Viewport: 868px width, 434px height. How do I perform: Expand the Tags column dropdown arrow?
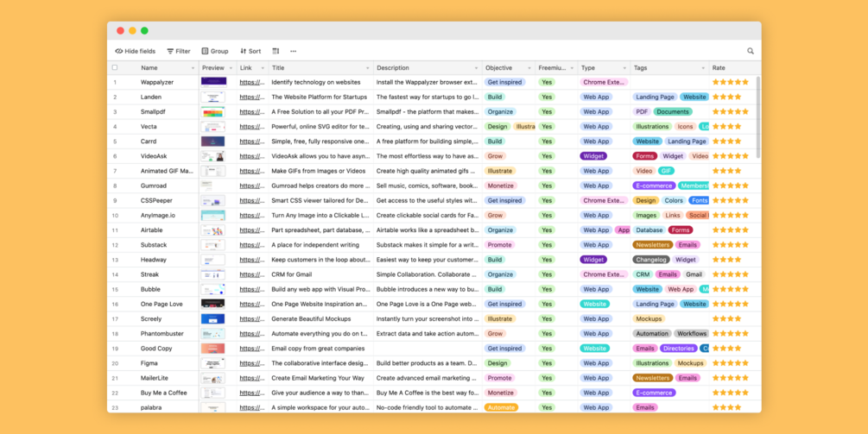point(704,68)
